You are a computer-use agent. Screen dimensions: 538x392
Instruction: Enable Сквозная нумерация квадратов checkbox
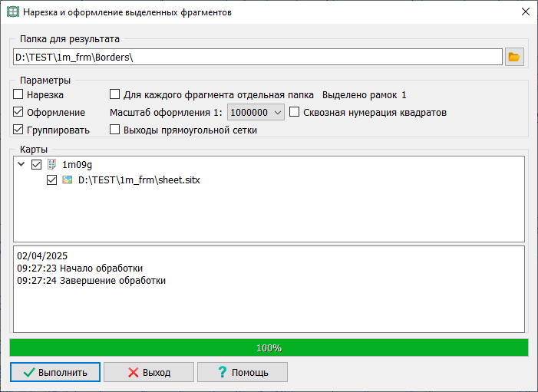(x=295, y=113)
